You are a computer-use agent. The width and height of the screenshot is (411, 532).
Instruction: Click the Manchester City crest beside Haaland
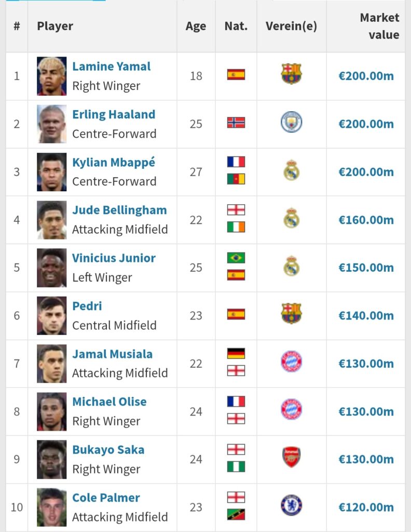pos(291,123)
